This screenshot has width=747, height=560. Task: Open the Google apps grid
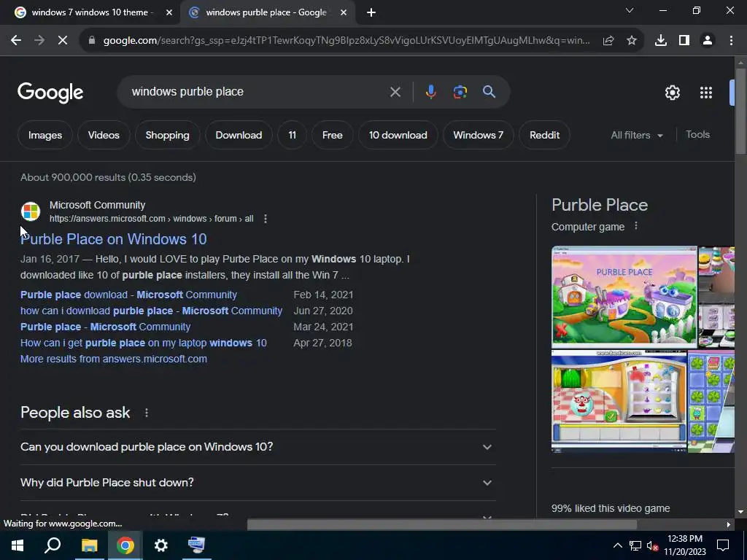click(706, 93)
